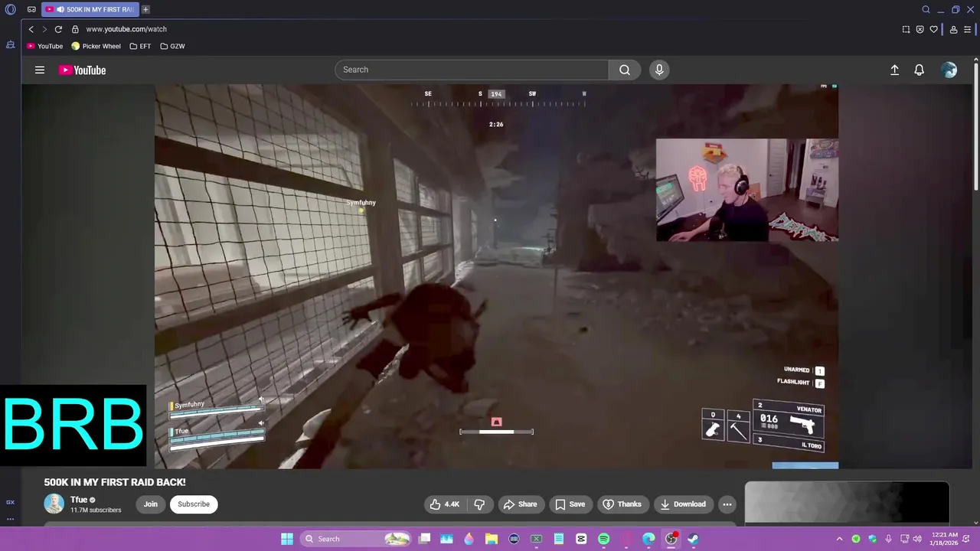Screen dimensions: 980x551
Task: Open OBS Studio on the taskbar
Action: pyautogui.click(x=671, y=539)
